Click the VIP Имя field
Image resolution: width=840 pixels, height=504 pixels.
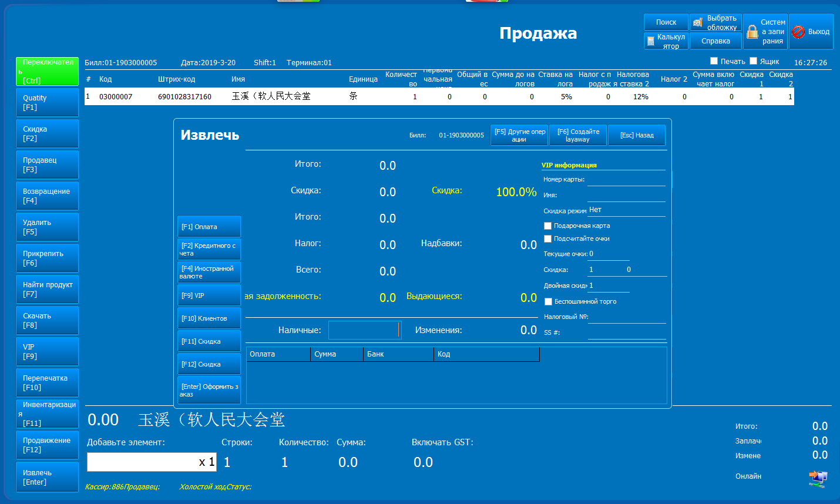coord(626,196)
